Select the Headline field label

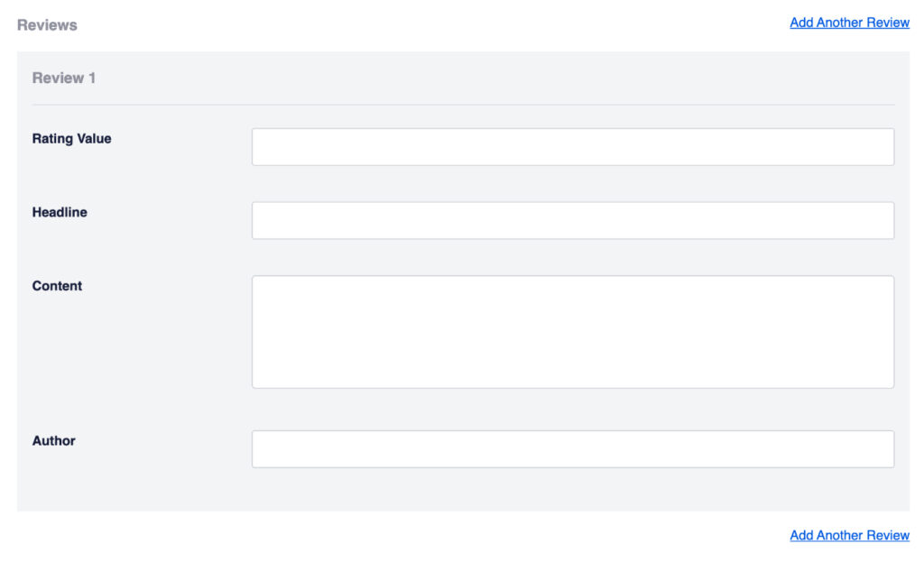[x=60, y=212]
